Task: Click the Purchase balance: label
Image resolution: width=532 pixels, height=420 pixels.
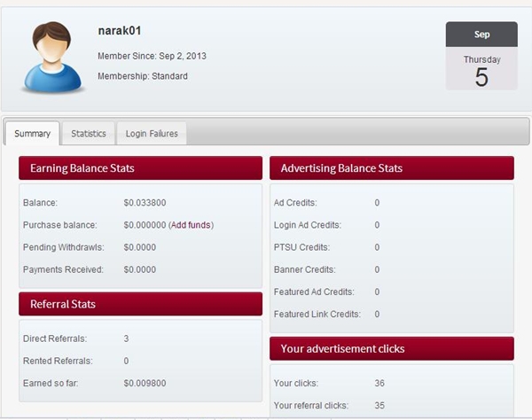Action: point(59,225)
